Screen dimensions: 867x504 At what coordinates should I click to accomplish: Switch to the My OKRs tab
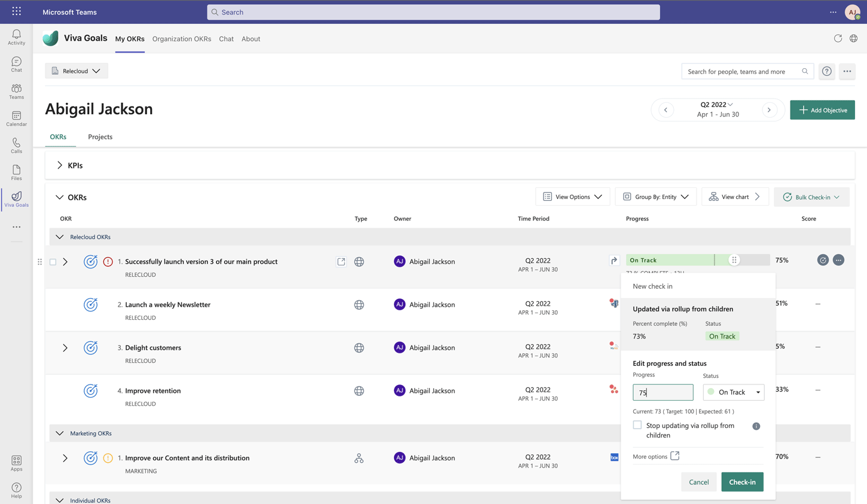click(x=130, y=39)
